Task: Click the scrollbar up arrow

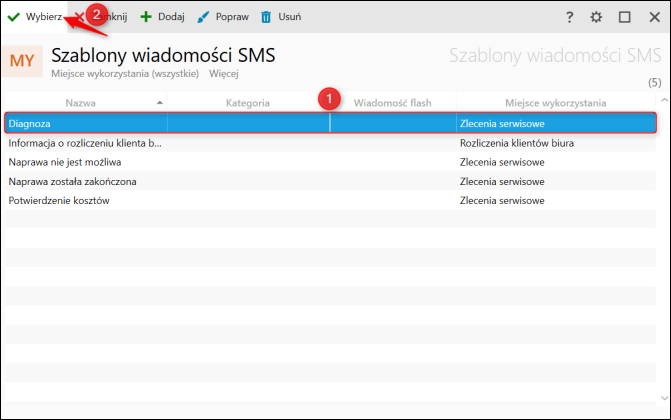Action: (664, 100)
